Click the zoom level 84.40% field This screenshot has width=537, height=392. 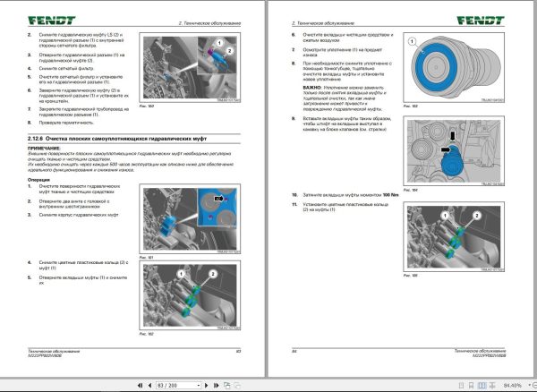tap(513, 386)
